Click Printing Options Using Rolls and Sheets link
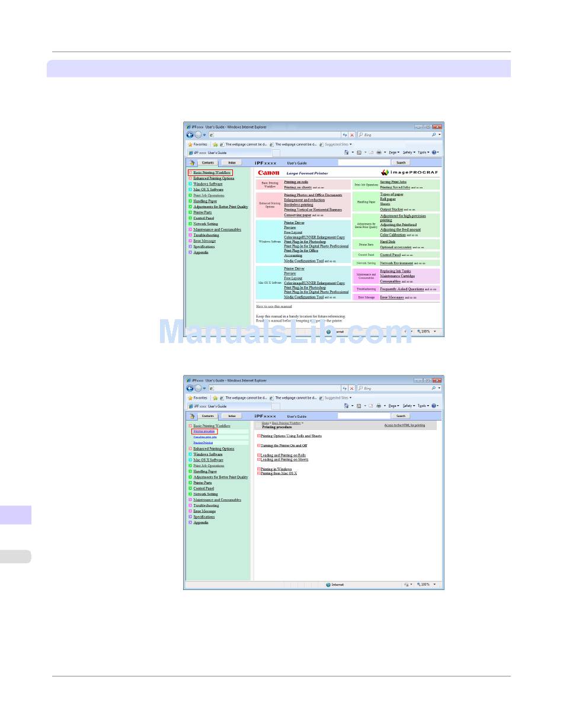The image size is (563, 728). click(x=291, y=436)
